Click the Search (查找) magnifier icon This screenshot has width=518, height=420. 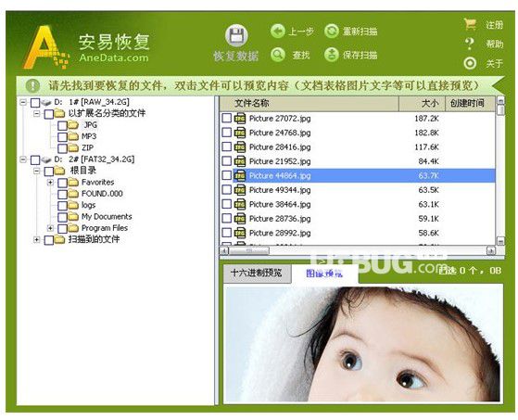click(278, 55)
